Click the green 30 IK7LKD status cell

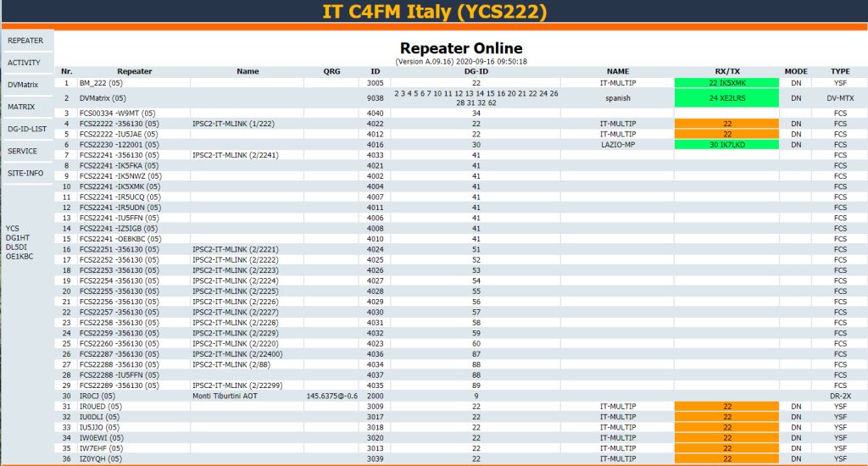tap(727, 145)
